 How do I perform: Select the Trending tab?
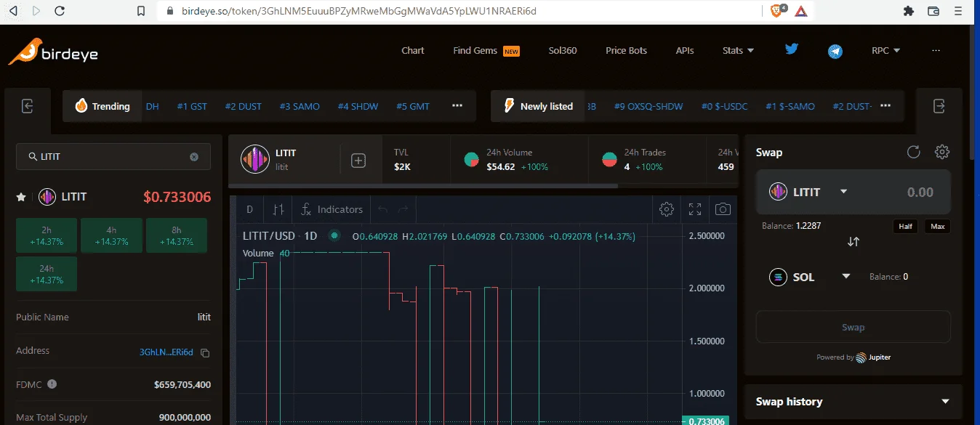pyautogui.click(x=102, y=106)
